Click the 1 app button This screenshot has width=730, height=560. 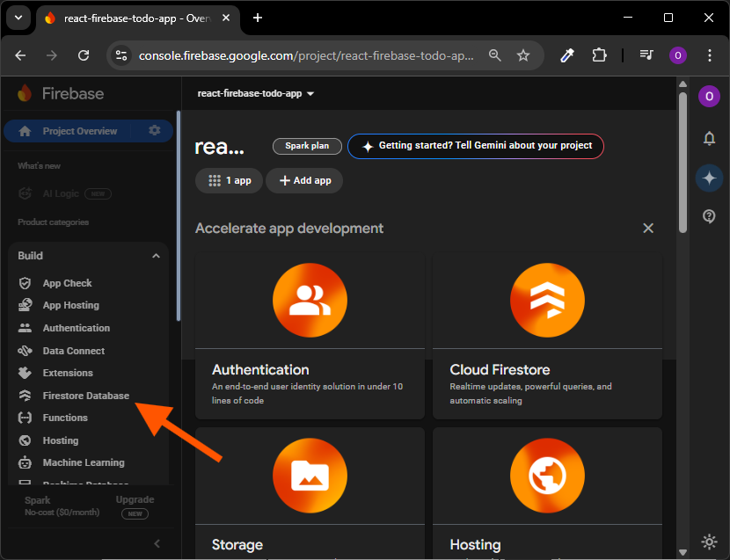pos(229,180)
